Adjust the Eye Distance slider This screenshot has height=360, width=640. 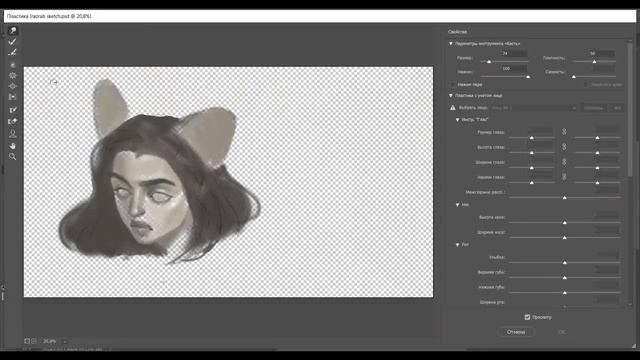[x=565, y=198]
